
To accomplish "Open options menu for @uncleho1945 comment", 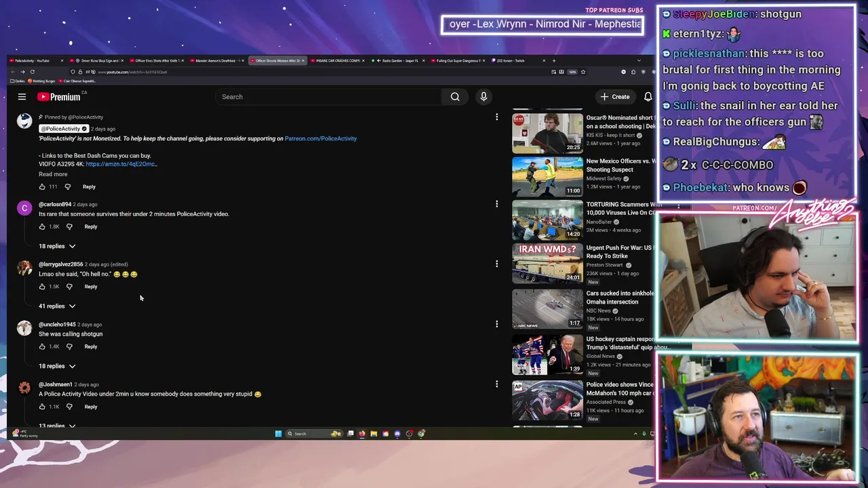I will (496, 324).
